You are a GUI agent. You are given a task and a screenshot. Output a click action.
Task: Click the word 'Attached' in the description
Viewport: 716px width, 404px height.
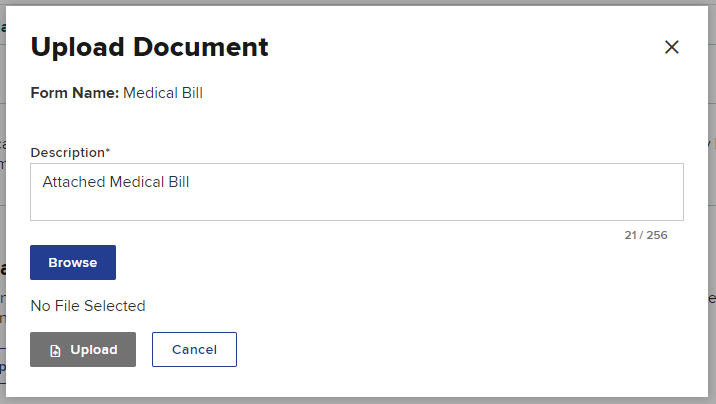tap(74, 182)
